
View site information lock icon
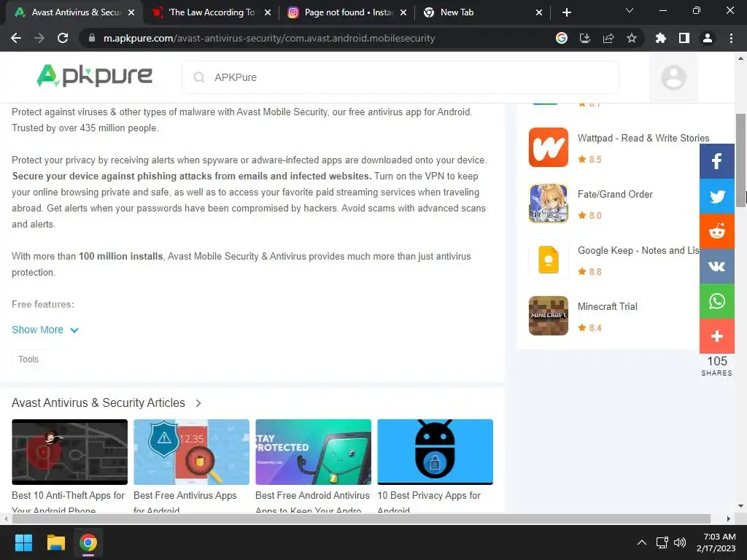coord(92,38)
